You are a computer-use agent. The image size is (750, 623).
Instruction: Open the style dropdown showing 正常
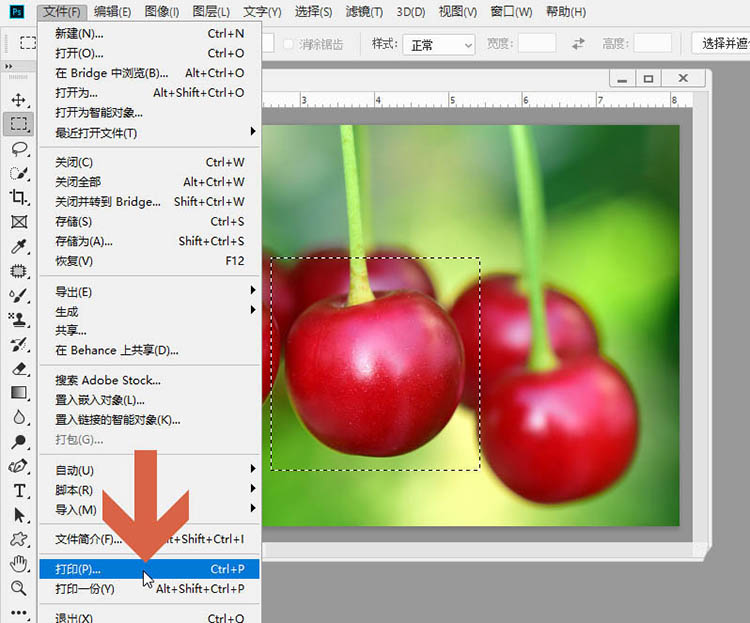point(439,45)
